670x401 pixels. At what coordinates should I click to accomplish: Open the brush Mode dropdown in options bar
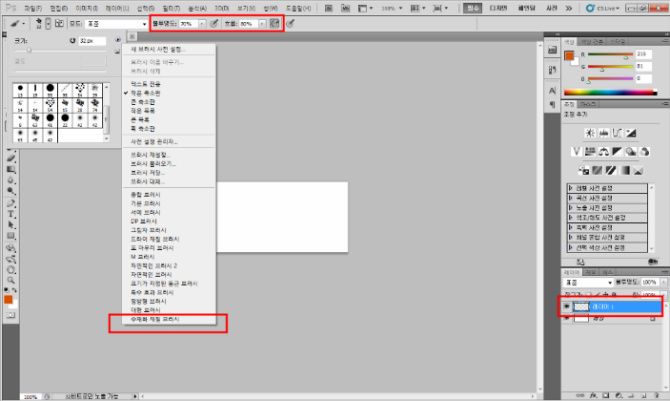[x=116, y=24]
